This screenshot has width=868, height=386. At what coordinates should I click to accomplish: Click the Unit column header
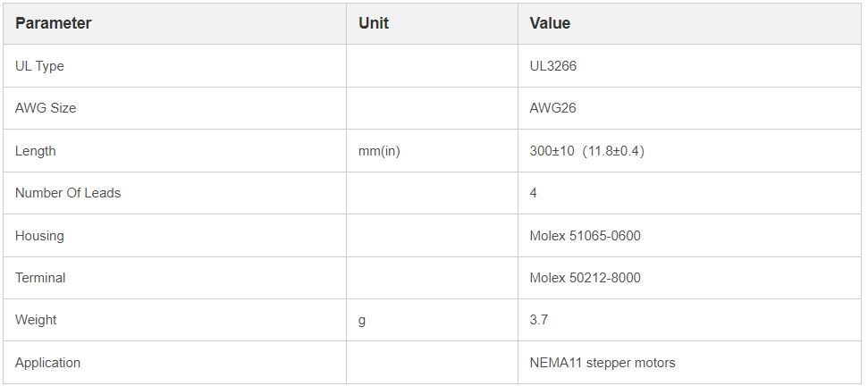point(374,23)
